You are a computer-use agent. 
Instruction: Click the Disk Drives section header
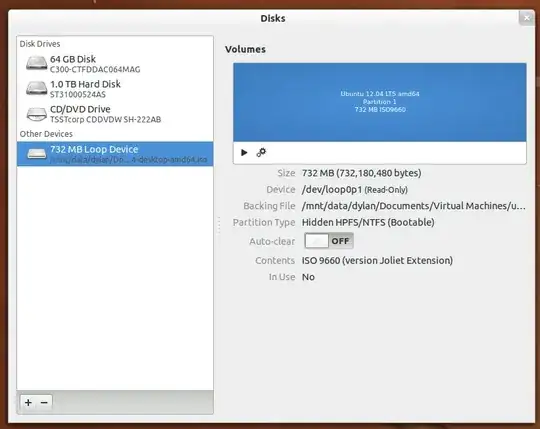tap(40, 44)
